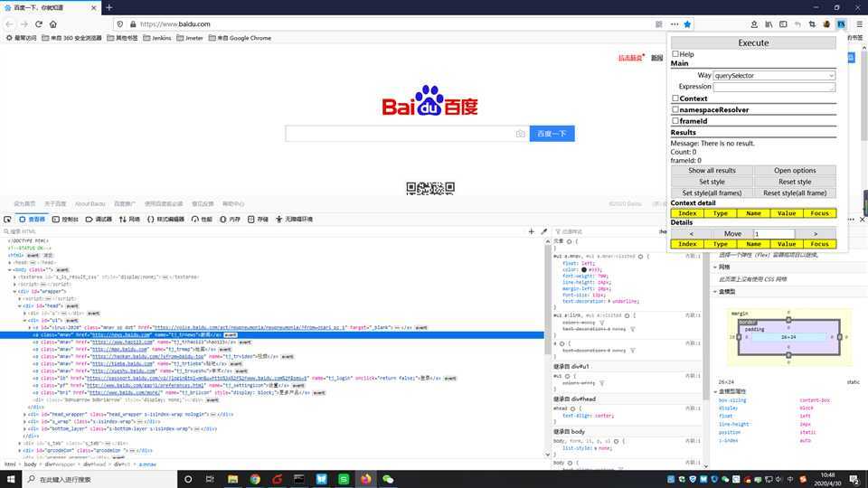Toggle sidebar icon in browser toolbar
The width and height of the screenshot is (868, 488).
click(783, 24)
